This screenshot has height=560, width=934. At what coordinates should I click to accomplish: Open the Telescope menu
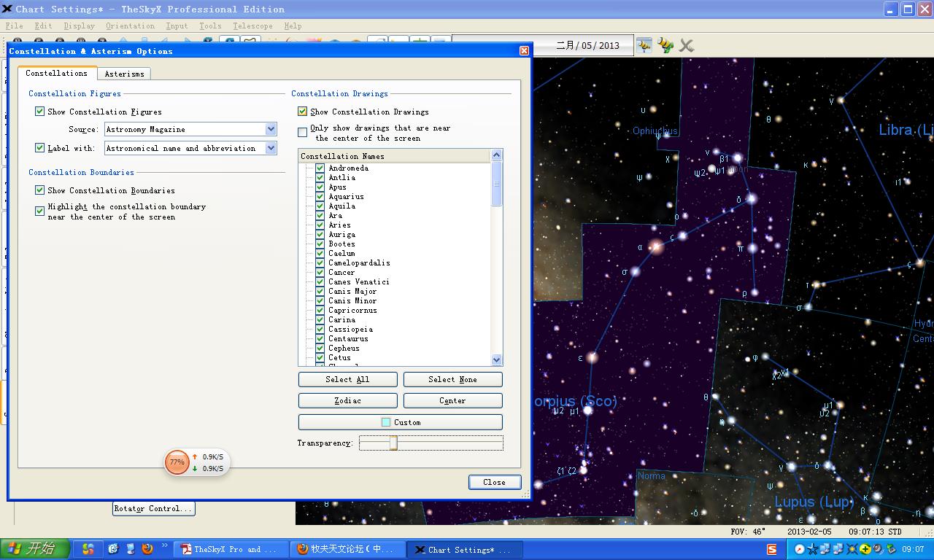click(x=253, y=26)
